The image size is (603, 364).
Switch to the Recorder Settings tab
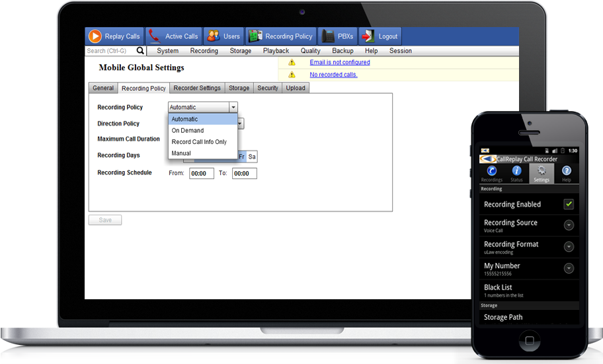coord(197,88)
